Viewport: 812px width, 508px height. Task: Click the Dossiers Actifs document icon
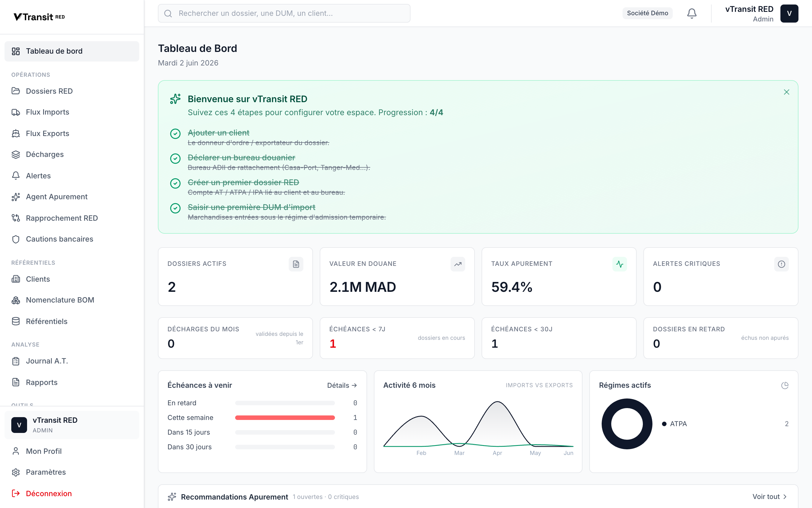click(x=296, y=264)
